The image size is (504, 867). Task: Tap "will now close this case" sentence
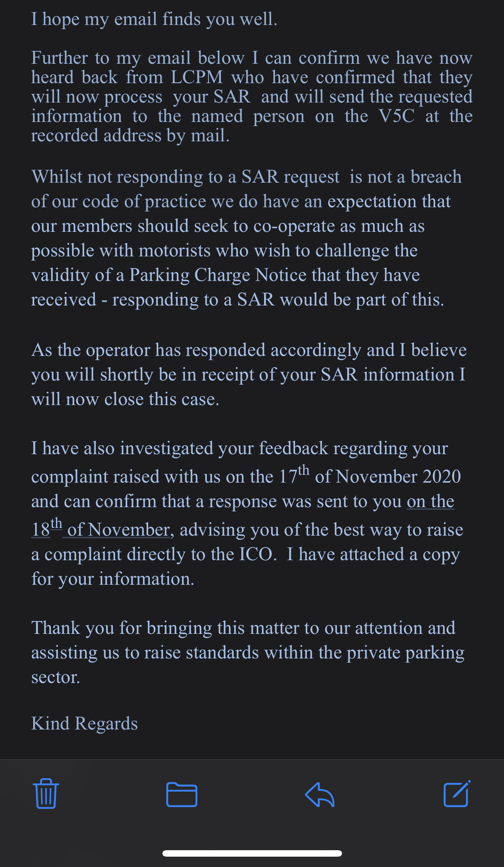[x=125, y=399]
